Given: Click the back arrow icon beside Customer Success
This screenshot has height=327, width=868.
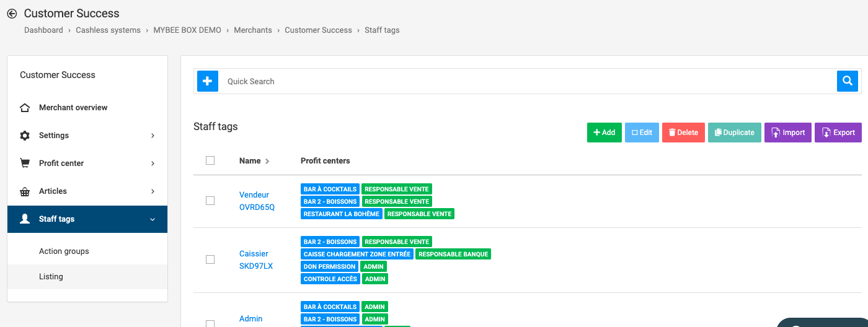Looking at the screenshot, I should (12, 13).
